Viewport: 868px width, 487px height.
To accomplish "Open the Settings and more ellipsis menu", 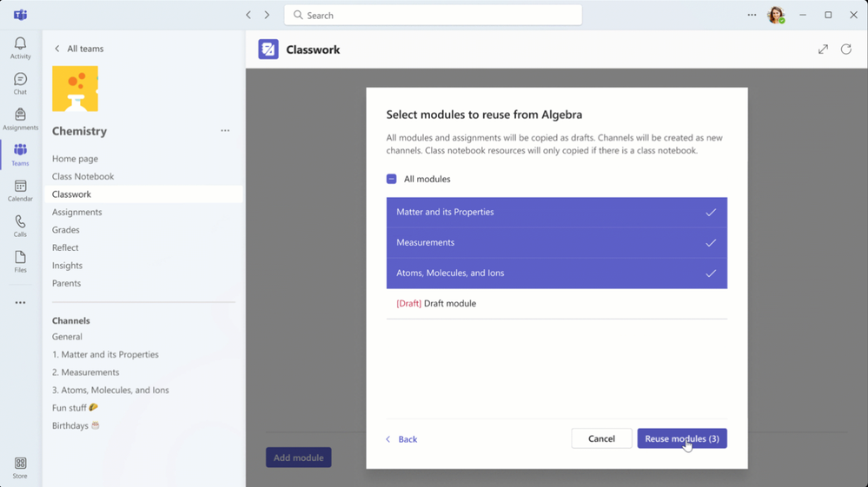I will (752, 15).
